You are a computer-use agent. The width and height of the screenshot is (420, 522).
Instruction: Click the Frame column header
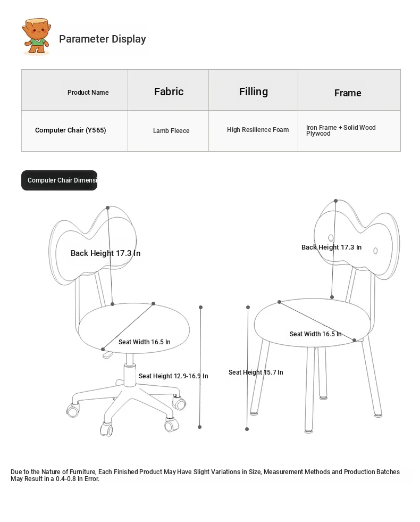tap(348, 93)
